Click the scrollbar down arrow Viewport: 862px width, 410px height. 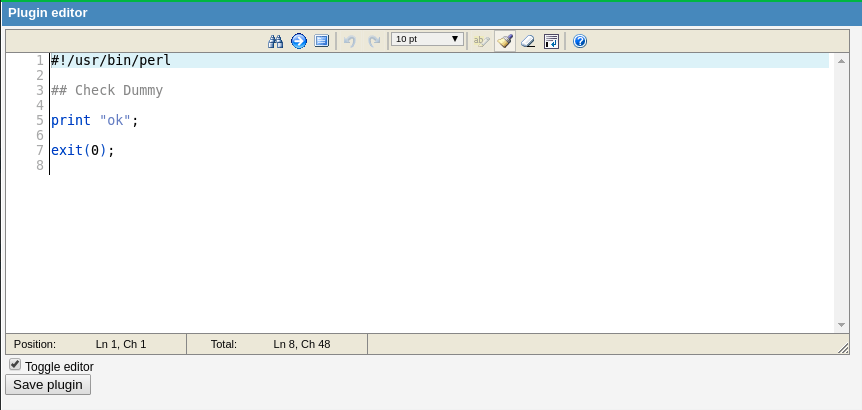pyautogui.click(x=842, y=325)
